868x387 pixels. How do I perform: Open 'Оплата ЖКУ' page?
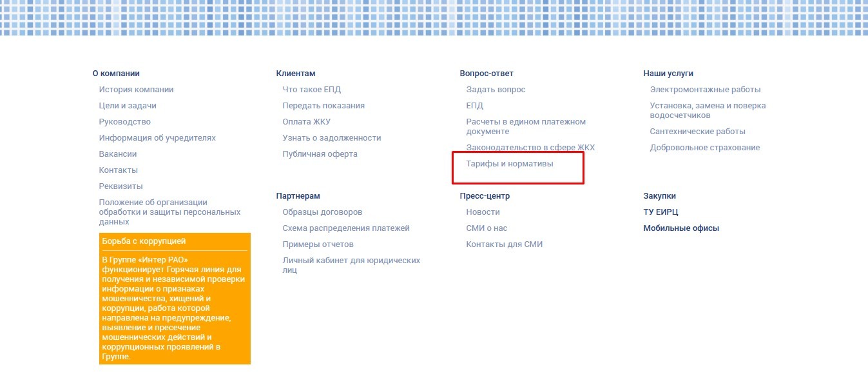(307, 122)
